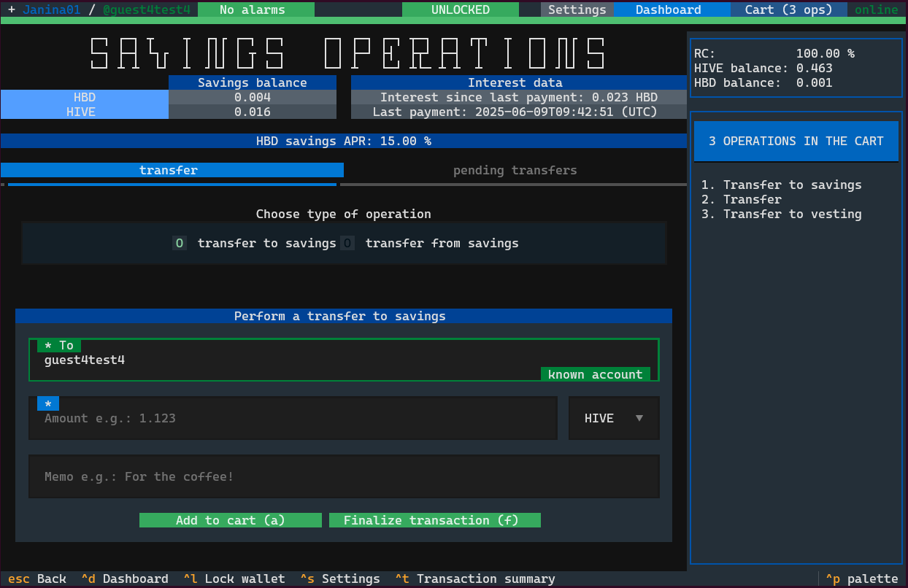
Task: Select the 'transfer to savings' radio option
Action: click(254, 243)
